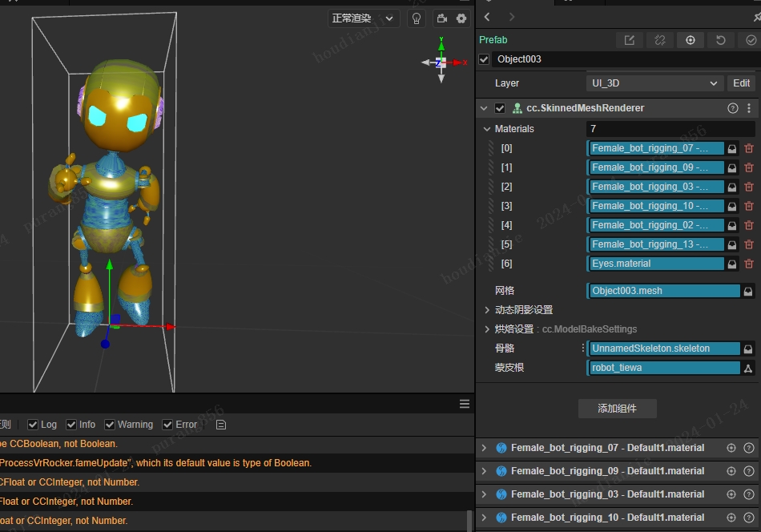The width and height of the screenshot is (761, 532).
Task: Open the UI_3D Layer dropdown
Action: tap(654, 83)
